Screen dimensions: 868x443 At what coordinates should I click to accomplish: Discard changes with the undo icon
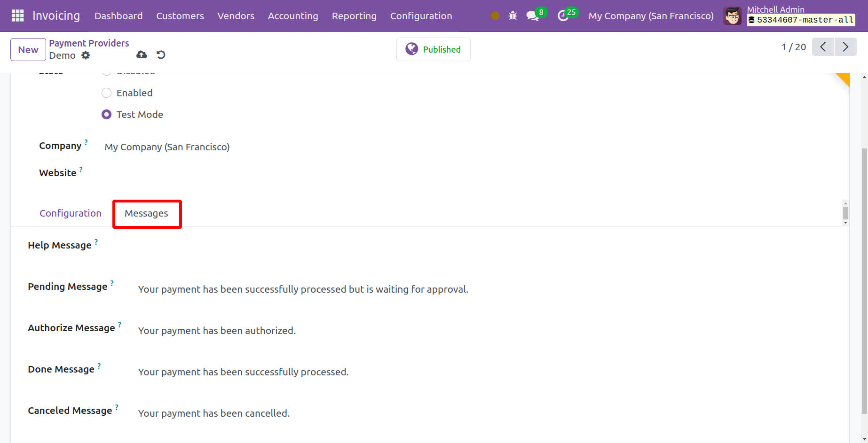tap(161, 55)
